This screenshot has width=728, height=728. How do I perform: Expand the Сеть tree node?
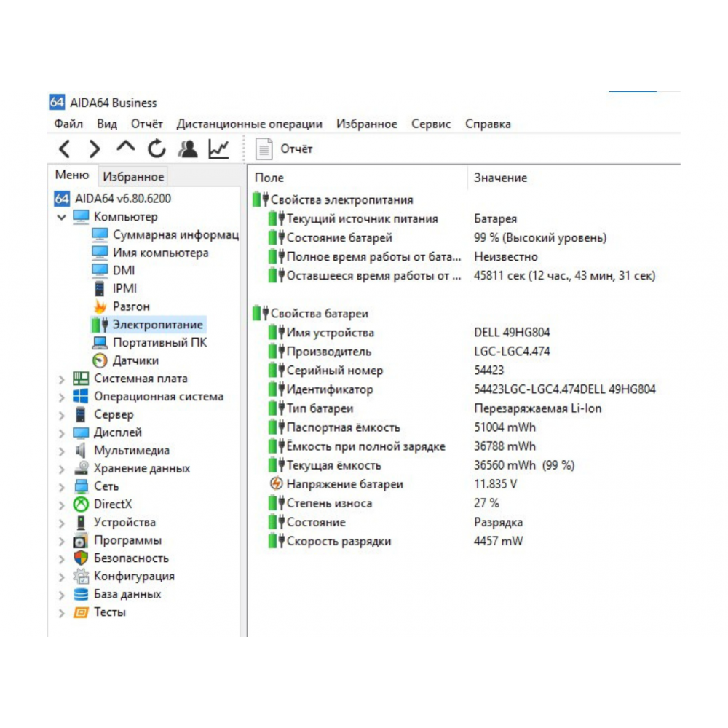[62, 487]
